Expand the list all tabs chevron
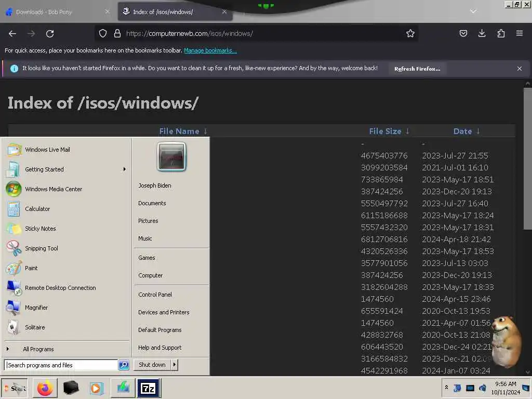The height and width of the screenshot is (399, 532). [473, 11]
